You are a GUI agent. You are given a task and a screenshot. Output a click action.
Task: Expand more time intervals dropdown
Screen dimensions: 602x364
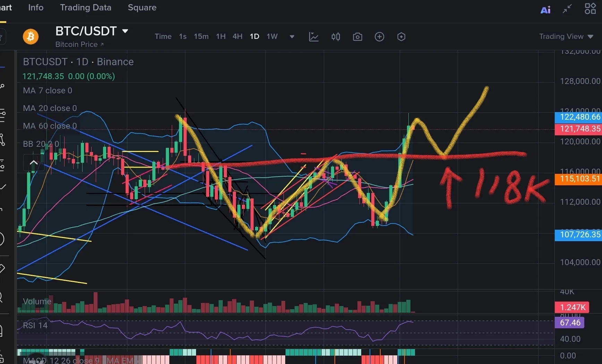tap(292, 37)
